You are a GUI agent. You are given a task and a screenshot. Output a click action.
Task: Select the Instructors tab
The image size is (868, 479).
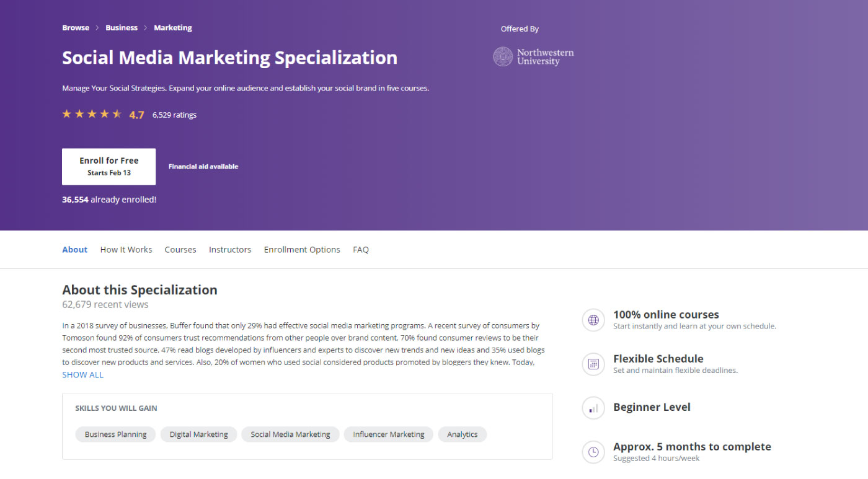tap(230, 249)
